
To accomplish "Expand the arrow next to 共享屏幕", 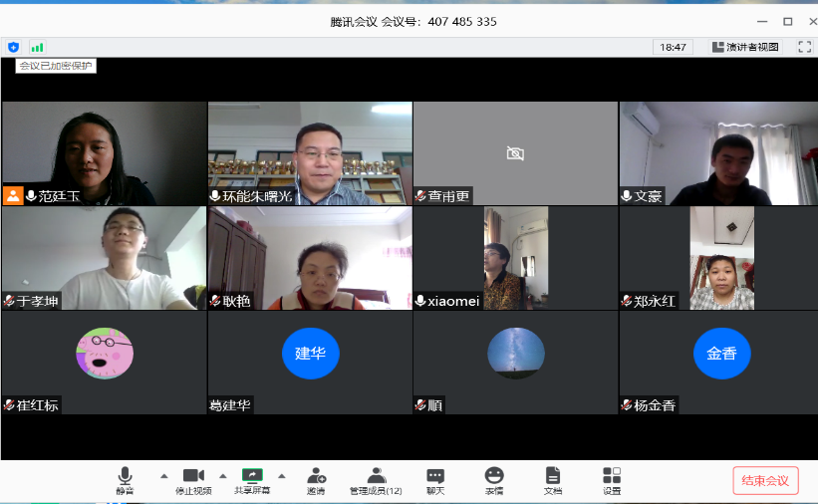I will pos(282,475).
